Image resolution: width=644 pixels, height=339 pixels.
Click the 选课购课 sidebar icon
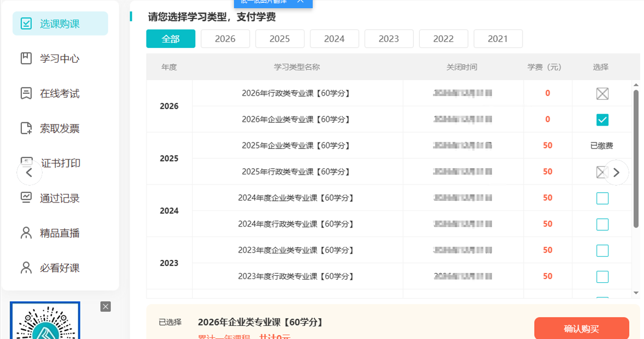click(x=26, y=24)
